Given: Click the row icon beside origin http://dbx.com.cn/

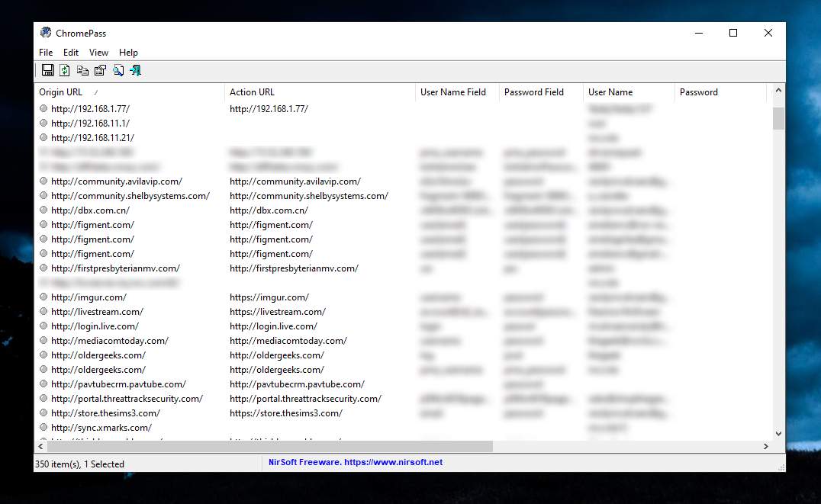Looking at the screenshot, I should click(x=43, y=210).
